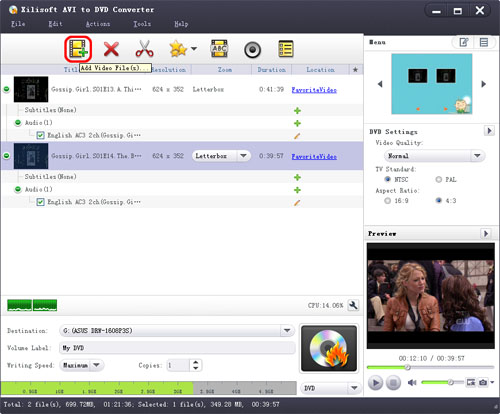Open the dropdown arrow beside the star effects icon
Image resolution: width=500 pixels, height=414 pixels.
pyautogui.click(x=194, y=49)
